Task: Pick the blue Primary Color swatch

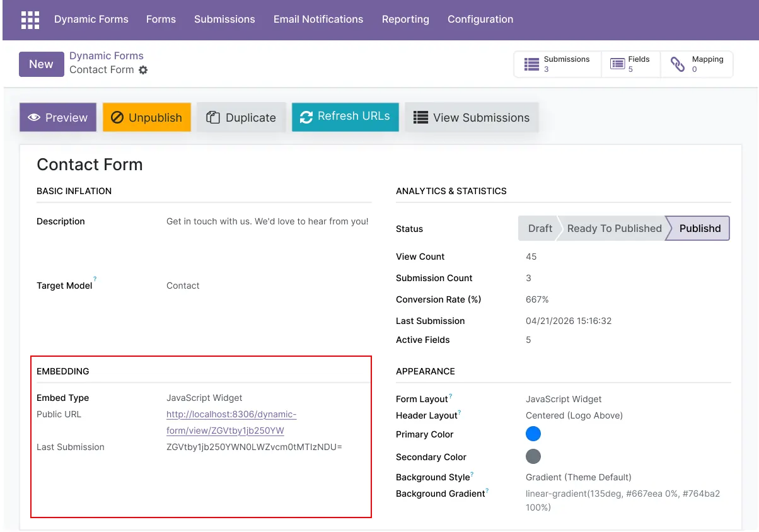Action: coord(533,434)
